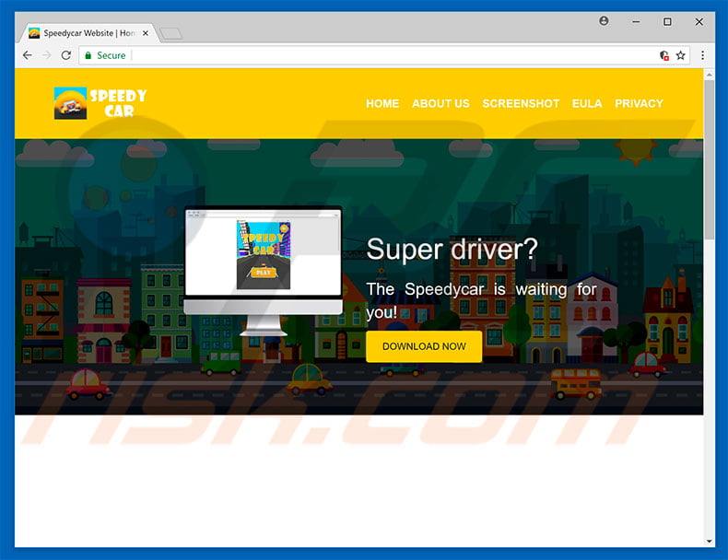Click the Speedy Car logo image
Screen dimensions: 728x560
(100, 103)
